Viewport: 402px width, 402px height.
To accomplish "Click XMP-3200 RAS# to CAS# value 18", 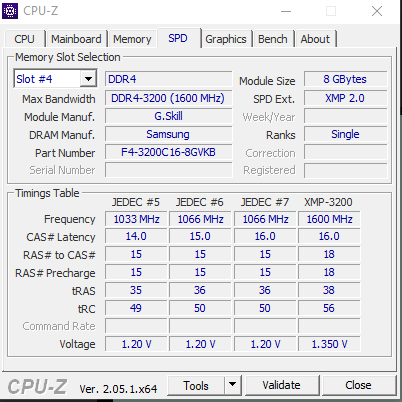I will point(329,254).
